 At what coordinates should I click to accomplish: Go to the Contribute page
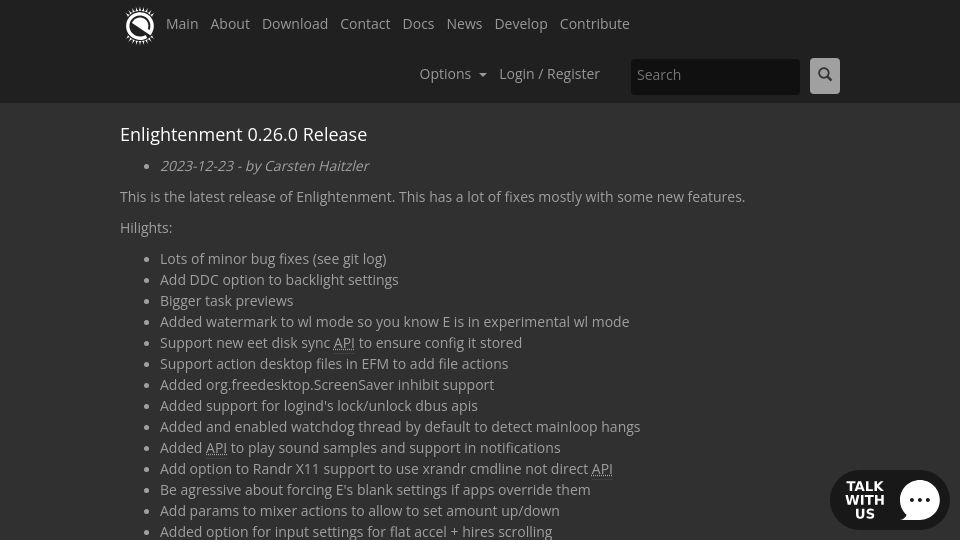[594, 24]
